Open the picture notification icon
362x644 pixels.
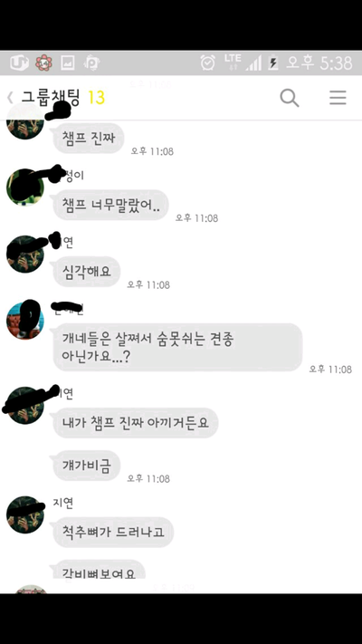click(x=68, y=63)
